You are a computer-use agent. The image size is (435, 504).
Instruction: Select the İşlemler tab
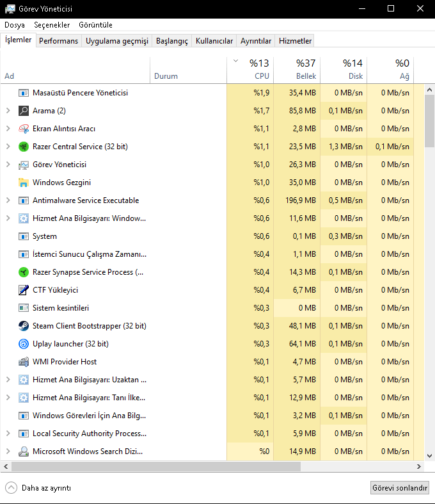[x=19, y=40]
